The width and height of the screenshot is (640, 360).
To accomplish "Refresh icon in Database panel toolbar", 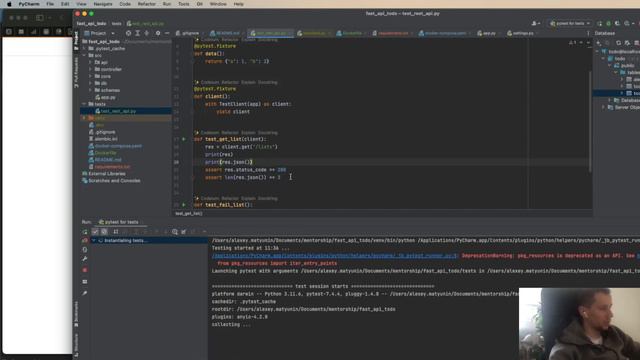I will click(618, 43).
